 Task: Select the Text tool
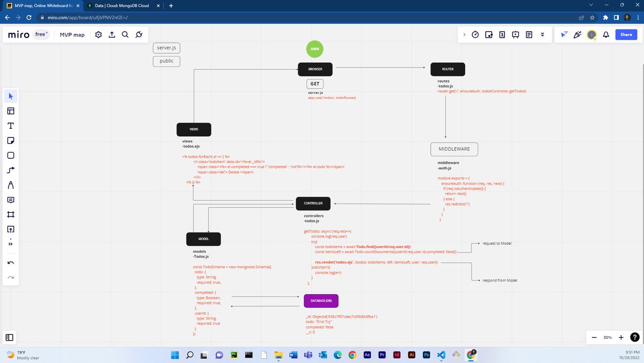pyautogui.click(x=11, y=125)
